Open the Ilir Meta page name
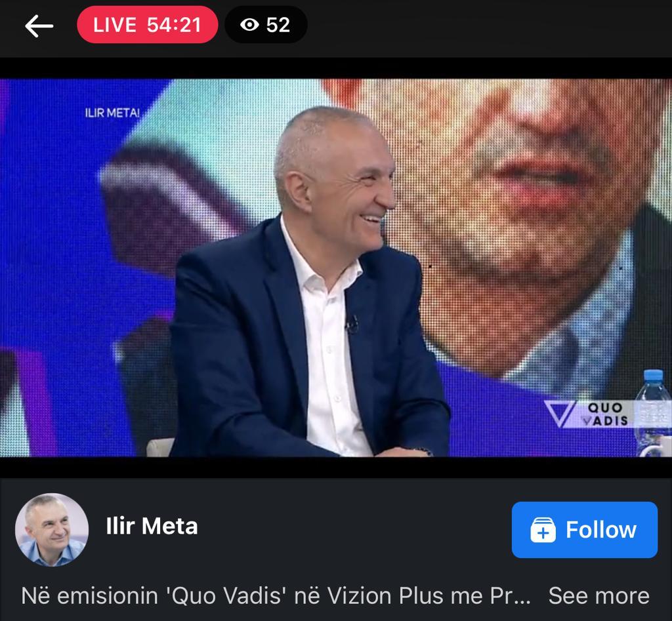672x621 pixels. [x=152, y=526]
